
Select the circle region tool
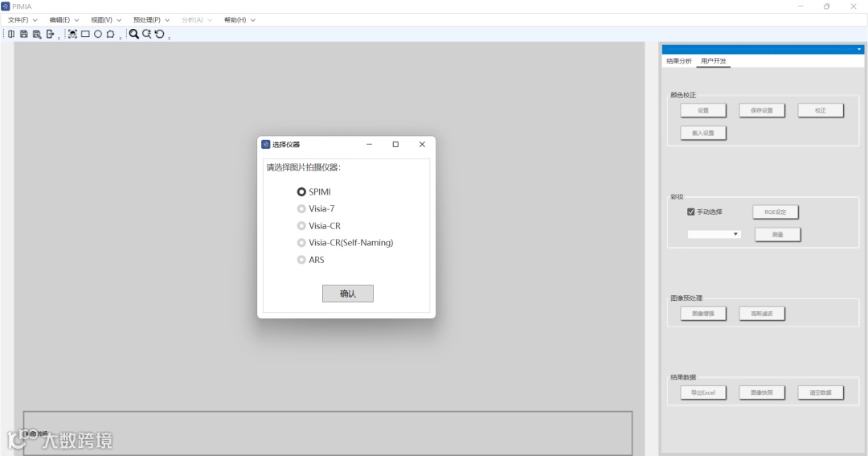click(98, 34)
